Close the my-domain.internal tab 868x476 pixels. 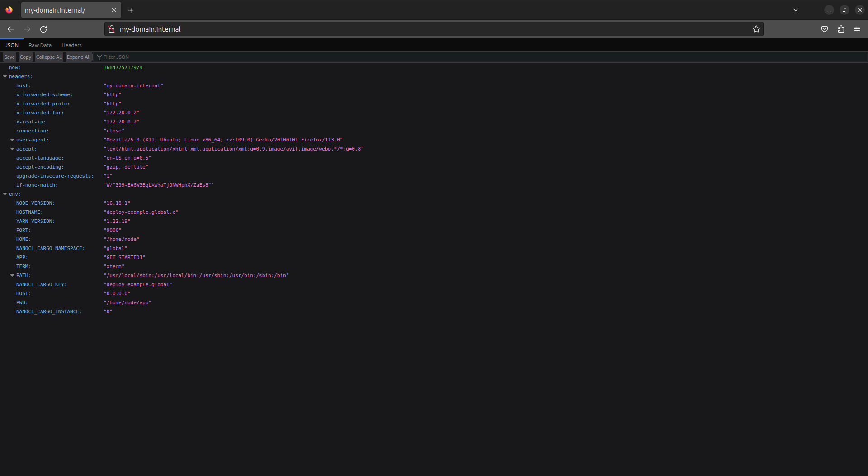[114, 10]
